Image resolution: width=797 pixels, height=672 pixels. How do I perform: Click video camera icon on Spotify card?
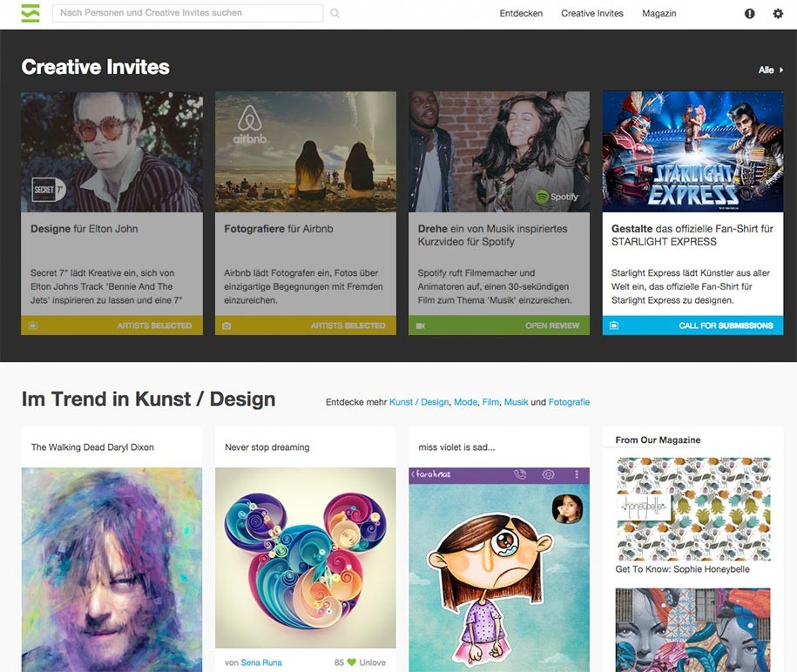click(421, 326)
